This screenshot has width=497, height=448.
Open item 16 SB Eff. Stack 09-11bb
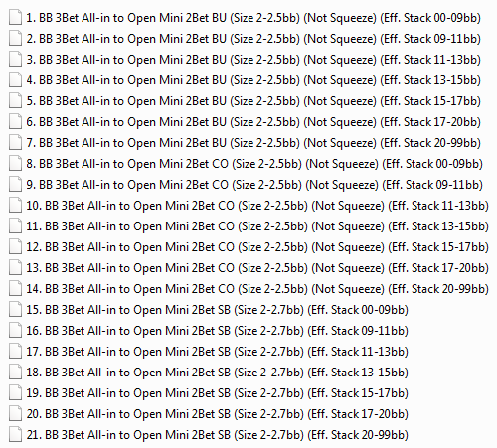tap(217, 331)
